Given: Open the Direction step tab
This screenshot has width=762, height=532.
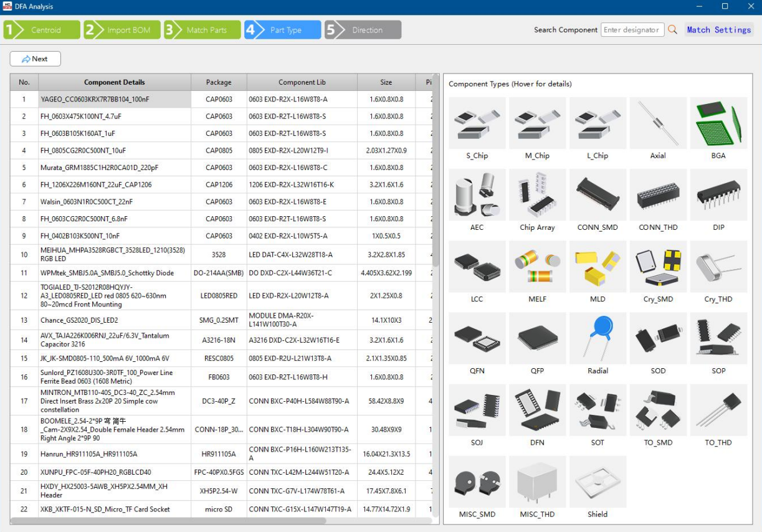Looking at the screenshot, I should click(x=363, y=30).
